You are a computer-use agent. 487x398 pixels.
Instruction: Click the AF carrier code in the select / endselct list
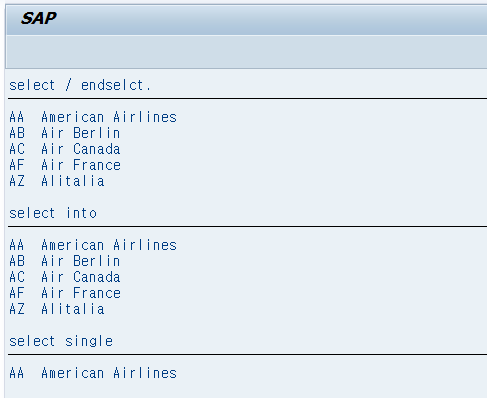pos(17,165)
